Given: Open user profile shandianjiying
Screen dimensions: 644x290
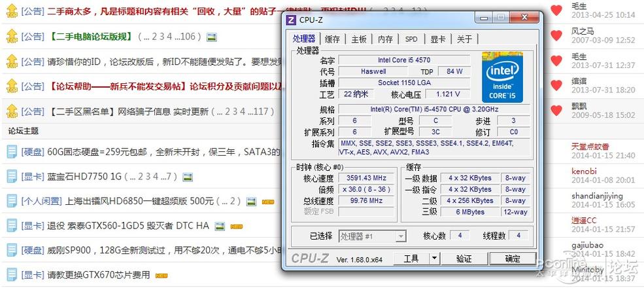Looking at the screenshot, I should [597, 196].
